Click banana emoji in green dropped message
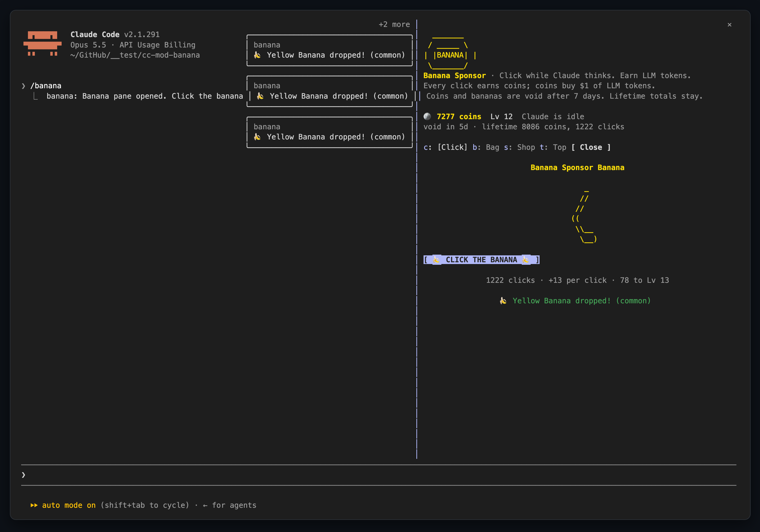This screenshot has width=760, height=532. pos(503,301)
